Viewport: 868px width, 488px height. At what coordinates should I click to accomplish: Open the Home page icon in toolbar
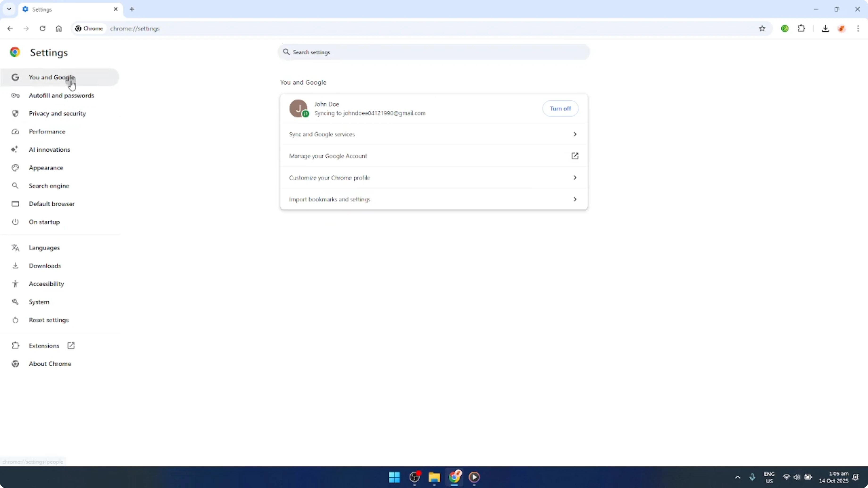click(59, 29)
